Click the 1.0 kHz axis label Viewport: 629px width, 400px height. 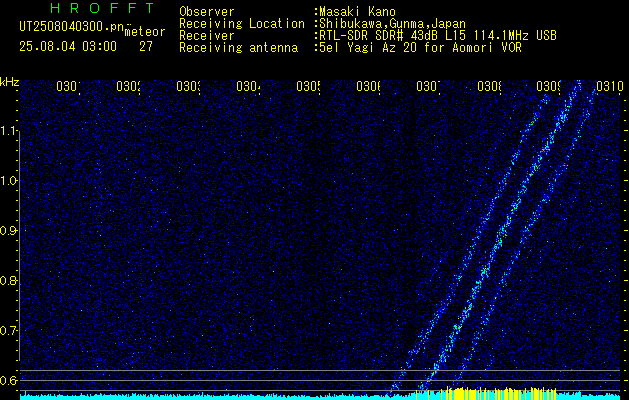pyautogui.click(x=9, y=181)
